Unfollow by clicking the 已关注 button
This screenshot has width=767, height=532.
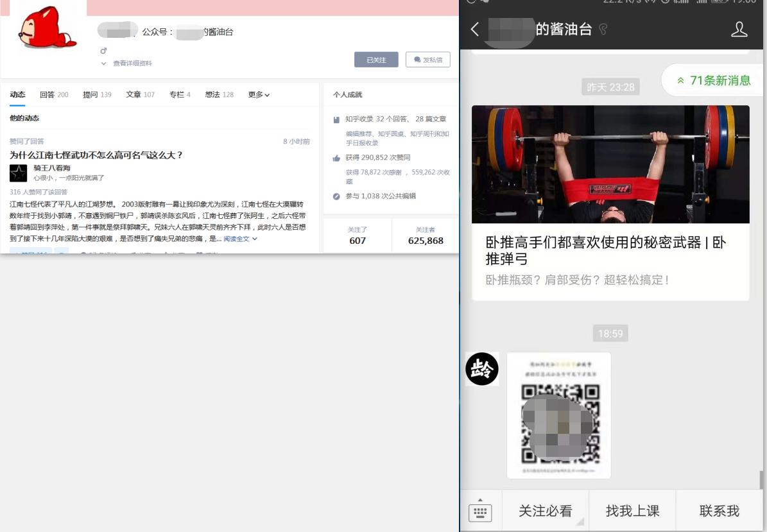376,59
